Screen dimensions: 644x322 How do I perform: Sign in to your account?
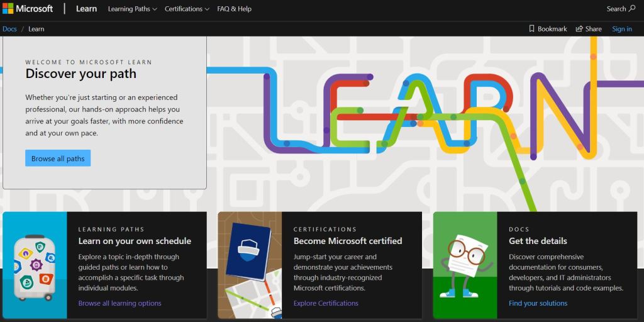point(622,29)
